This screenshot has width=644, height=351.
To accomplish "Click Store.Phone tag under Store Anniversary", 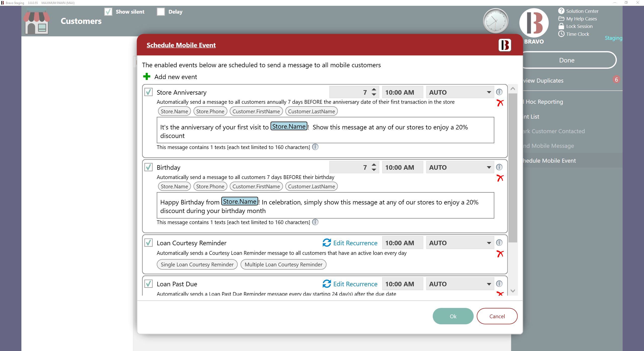I will coord(210,111).
